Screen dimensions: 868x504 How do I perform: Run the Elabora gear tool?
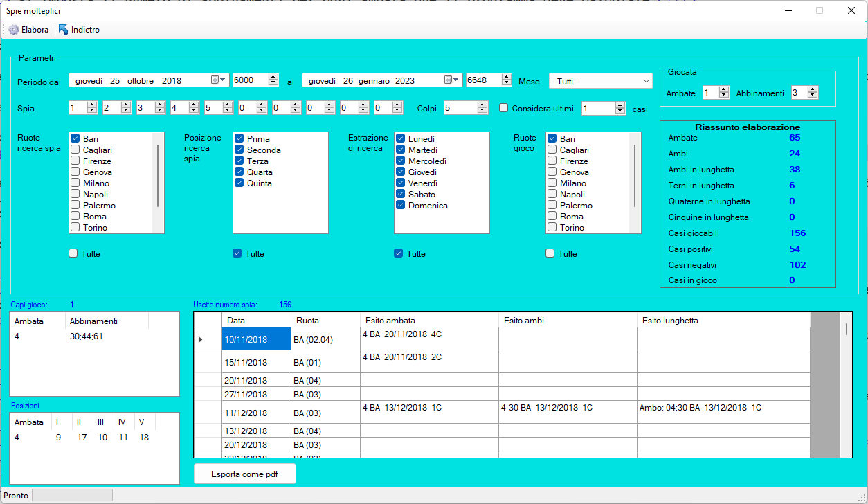(x=28, y=30)
